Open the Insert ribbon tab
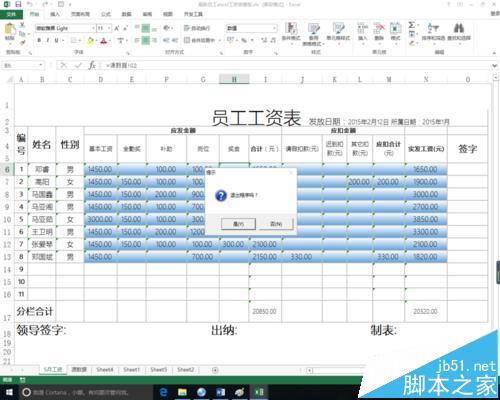This screenshot has width=500, height=400. 55,14
